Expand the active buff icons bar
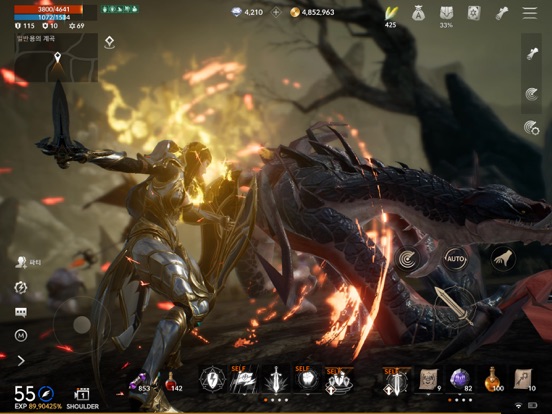Screen dimensions: 552x414 [x=120, y=9]
